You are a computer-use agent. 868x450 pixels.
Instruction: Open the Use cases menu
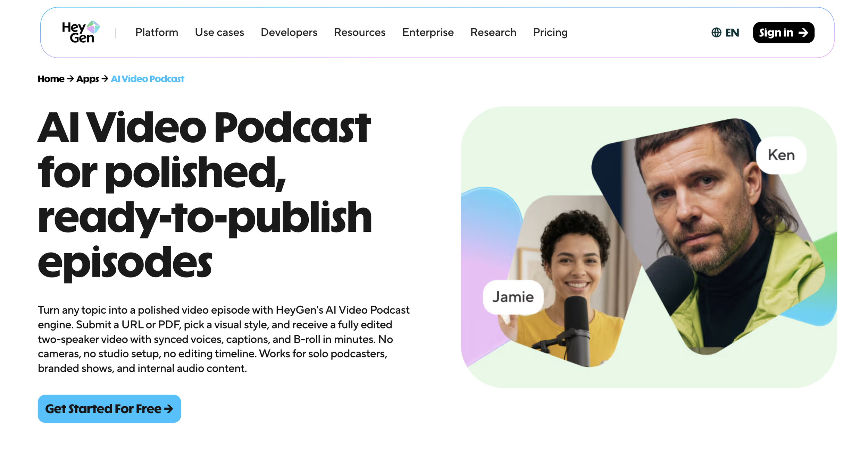(x=219, y=32)
